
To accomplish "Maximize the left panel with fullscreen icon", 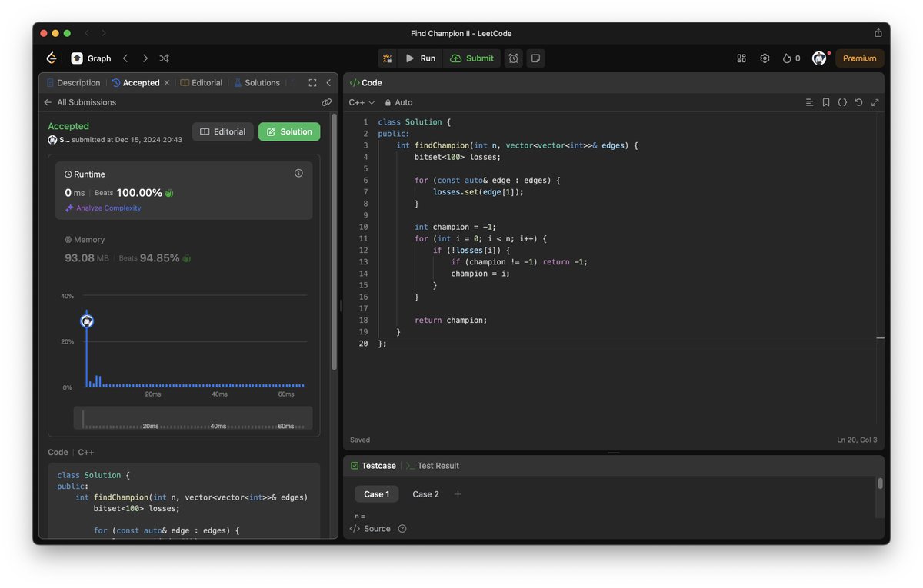I will click(312, 83).
